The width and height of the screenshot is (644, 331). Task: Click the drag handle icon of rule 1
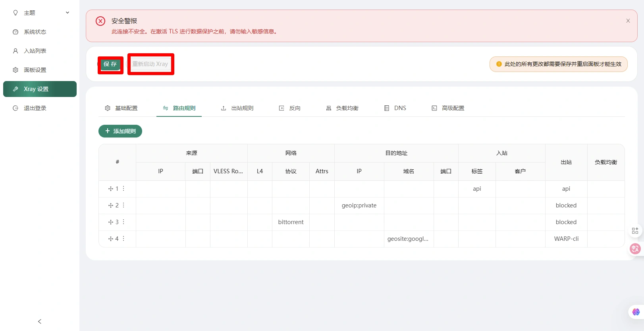(111, 189)
